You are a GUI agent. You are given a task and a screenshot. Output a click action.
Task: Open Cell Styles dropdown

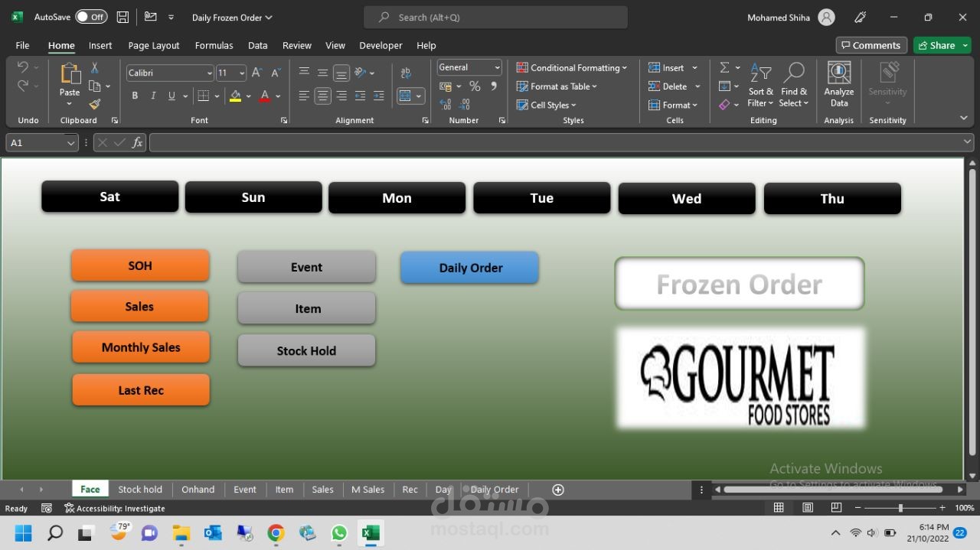546,105
